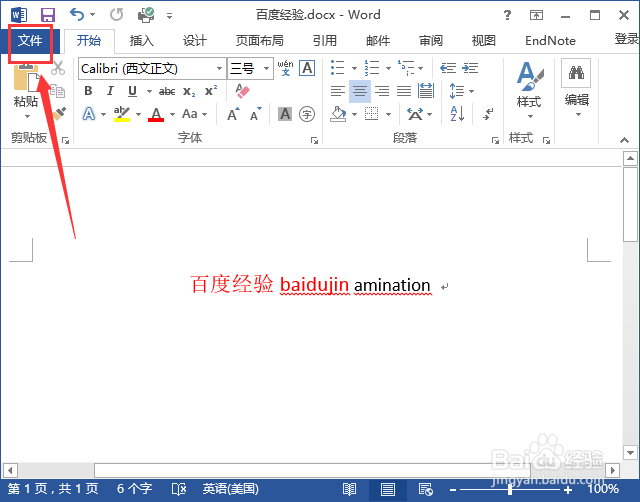Click the Shrink Font icon
The image size is (640, 502).
(256, 114)
